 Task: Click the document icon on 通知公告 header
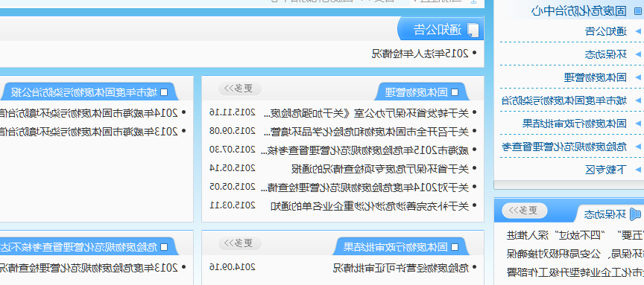point(473,30)
